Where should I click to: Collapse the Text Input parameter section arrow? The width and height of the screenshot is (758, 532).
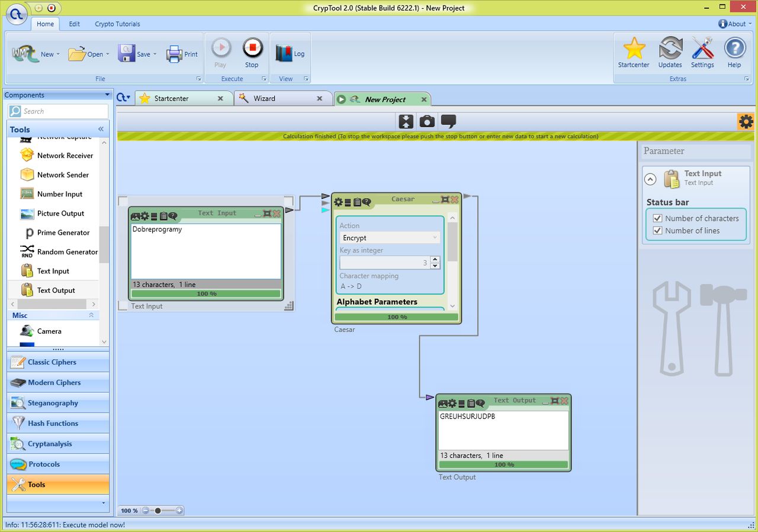(x=650, y=179)
